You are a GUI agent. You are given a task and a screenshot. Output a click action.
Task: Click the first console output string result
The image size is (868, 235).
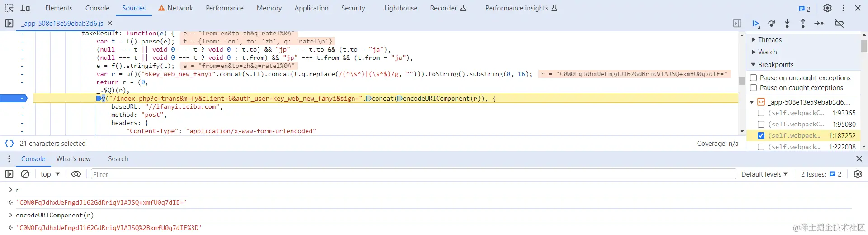pyautogui.click(x=101, y=203)
